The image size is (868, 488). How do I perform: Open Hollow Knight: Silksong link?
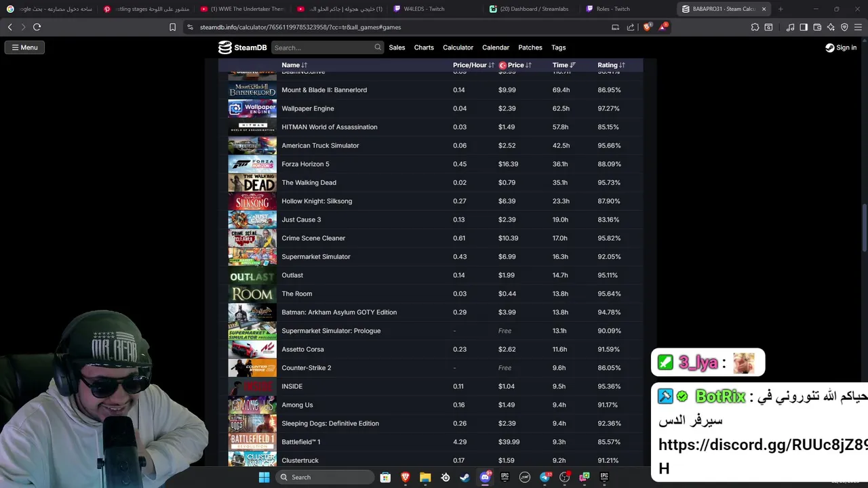317,201
